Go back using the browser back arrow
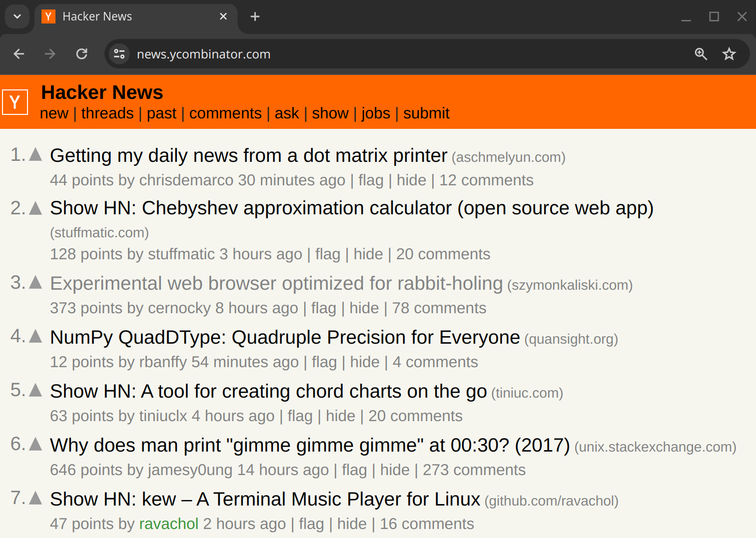756x538 pixels. tap(19, 54)
